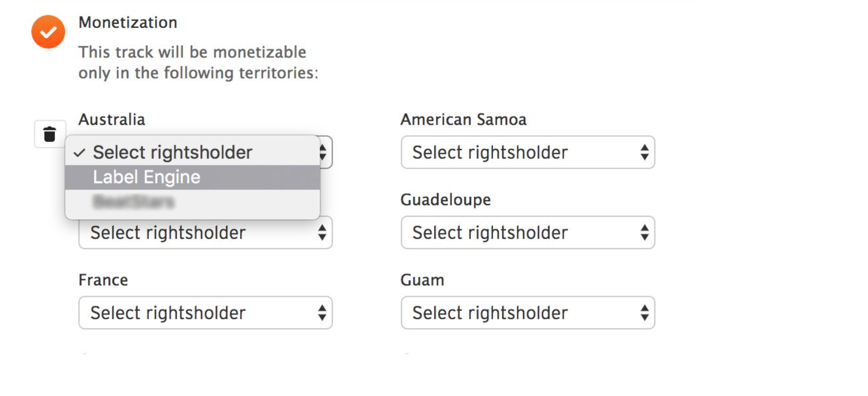Click the checkmark icon in the open list
This screenshot has width=868, height=396.
click(x=79, y=153)
